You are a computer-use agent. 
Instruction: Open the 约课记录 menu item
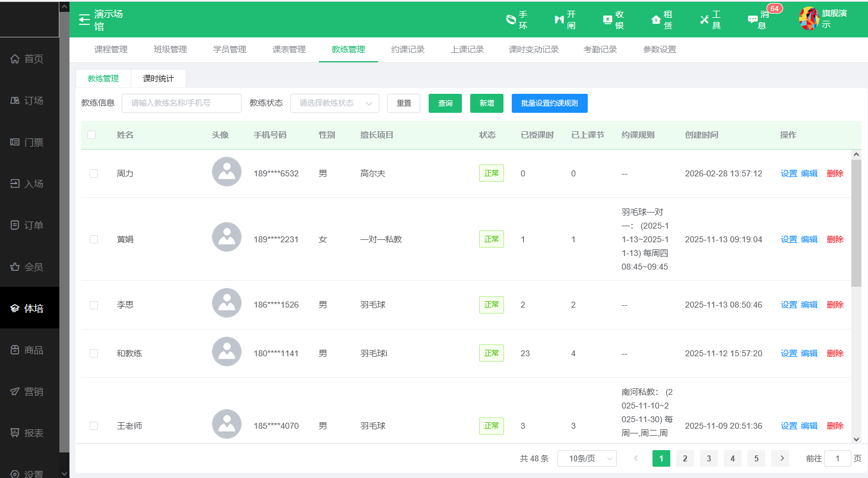click(408, 49)
